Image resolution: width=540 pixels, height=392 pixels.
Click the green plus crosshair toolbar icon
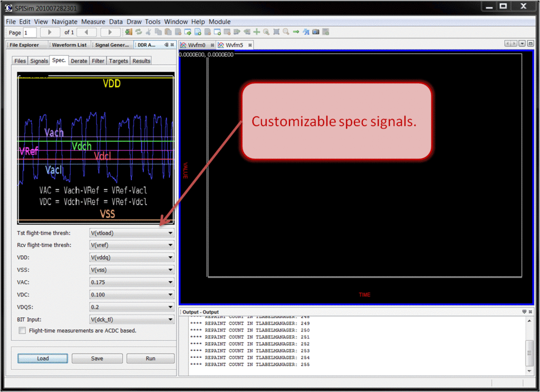point(257,32)
